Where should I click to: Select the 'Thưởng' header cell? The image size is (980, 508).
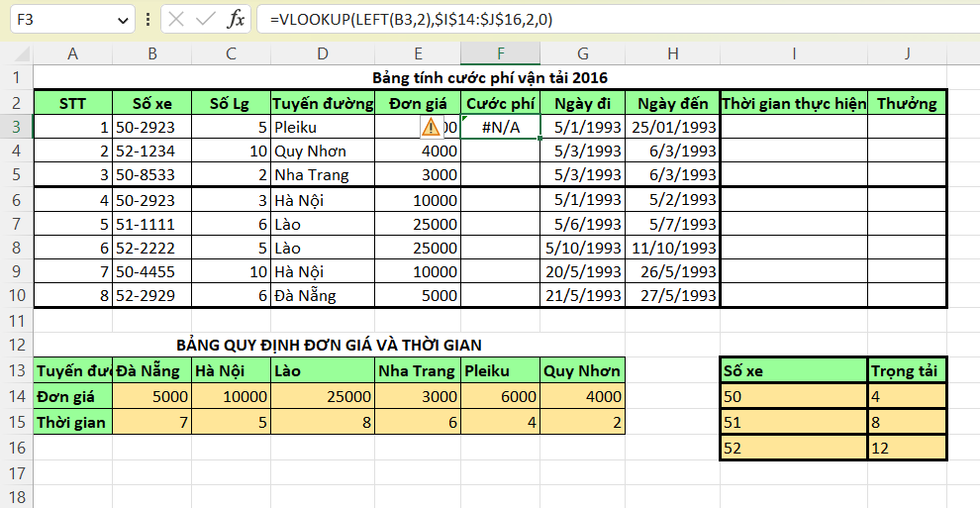coord(907,103)
